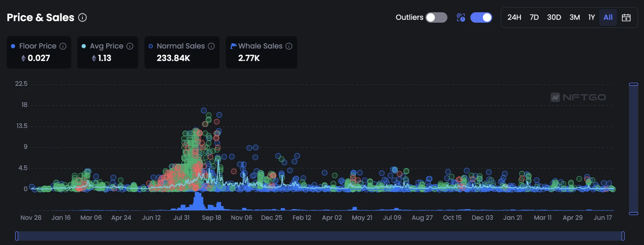
Task: Switch to the 7D time range
Action: [x=534, y=18]
